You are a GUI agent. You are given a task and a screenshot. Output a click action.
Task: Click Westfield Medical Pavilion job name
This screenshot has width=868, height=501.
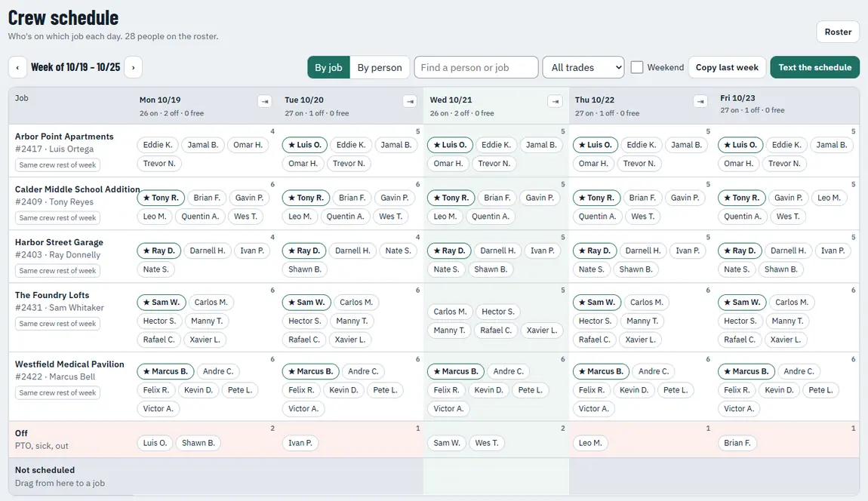tap(69, 364)
